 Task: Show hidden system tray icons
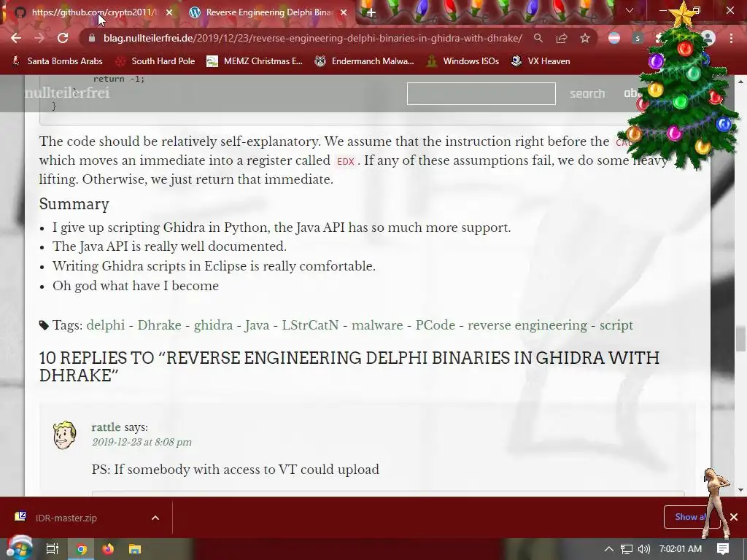click(x=609, y=549)
